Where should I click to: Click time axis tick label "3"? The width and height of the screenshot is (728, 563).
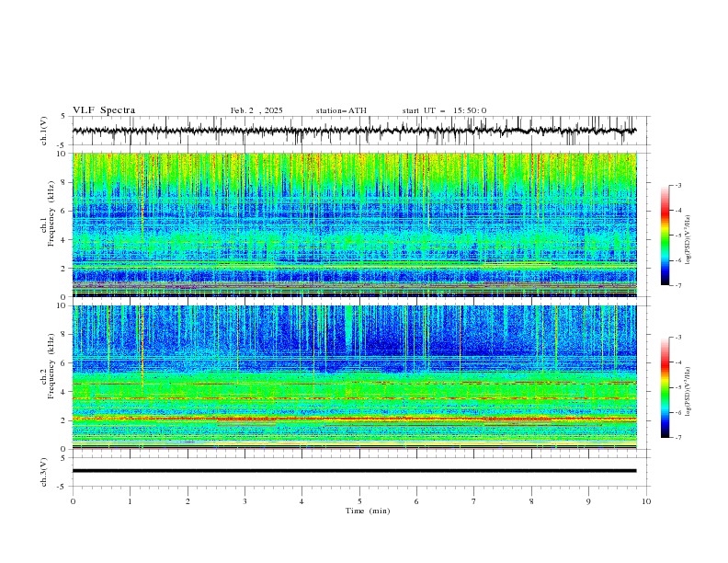point(245,501)
